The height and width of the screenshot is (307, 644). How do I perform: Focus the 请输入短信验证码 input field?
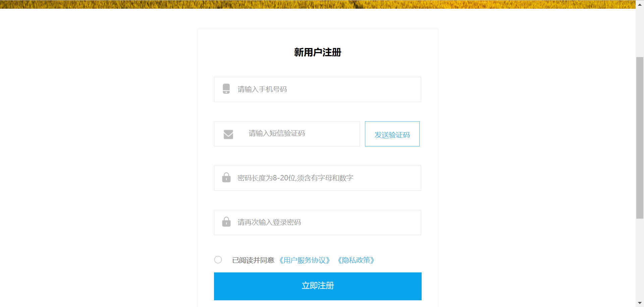point(287,134)
